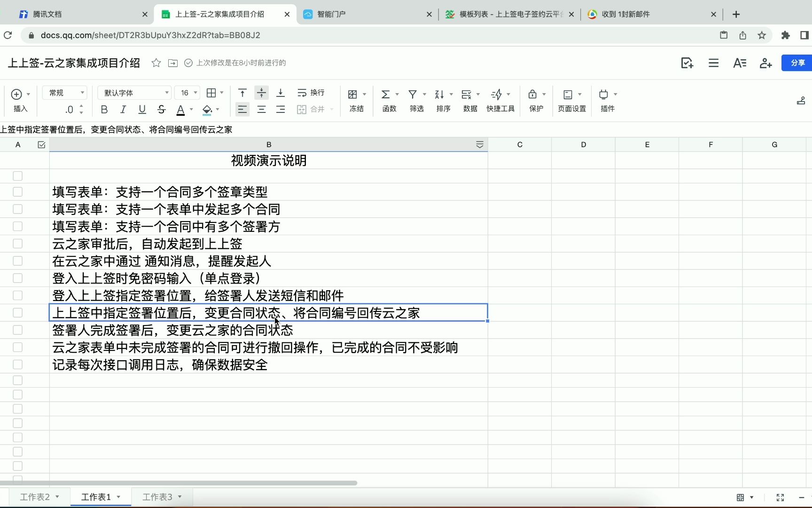The width and height of the screenshot is (812, 508).
Task: Check the checkbox for 支持一个合同中有多个签署方
Action: [x=18, y=226]
